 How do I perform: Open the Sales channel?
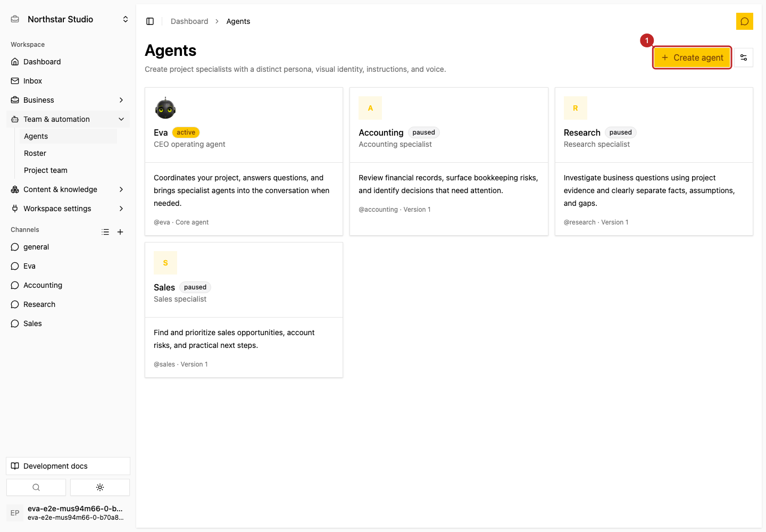coord(68,323)
